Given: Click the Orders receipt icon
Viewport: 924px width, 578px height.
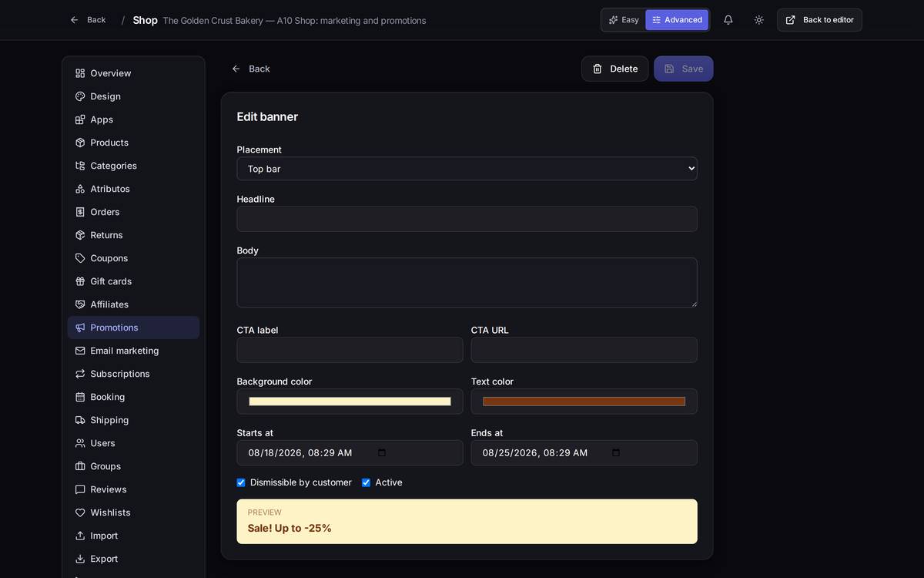Looking at the screenshot, I should click(80, 212).
